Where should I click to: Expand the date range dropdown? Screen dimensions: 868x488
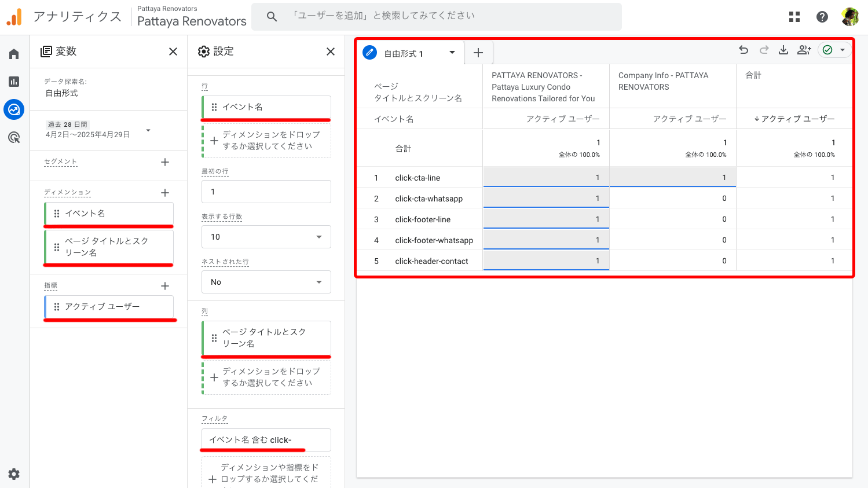pos(148,130)
